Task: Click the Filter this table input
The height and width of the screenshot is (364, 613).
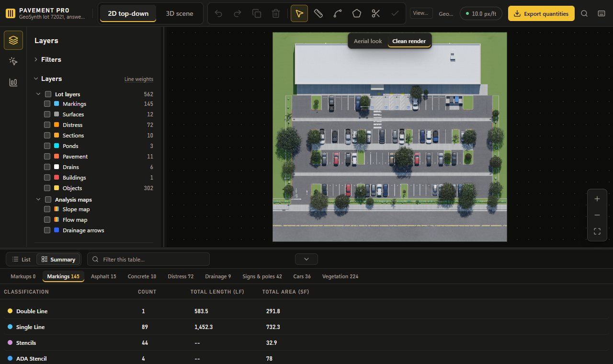Action: click(x=148, y=259)
